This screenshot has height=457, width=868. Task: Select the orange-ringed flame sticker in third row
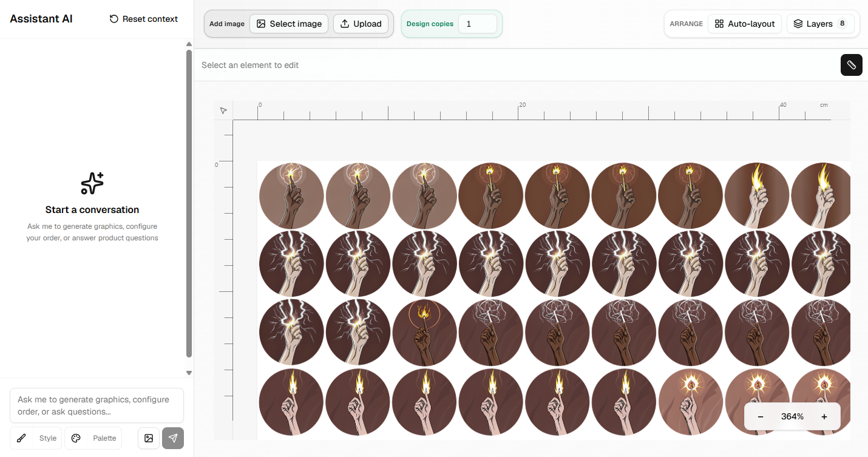point(424,332)
